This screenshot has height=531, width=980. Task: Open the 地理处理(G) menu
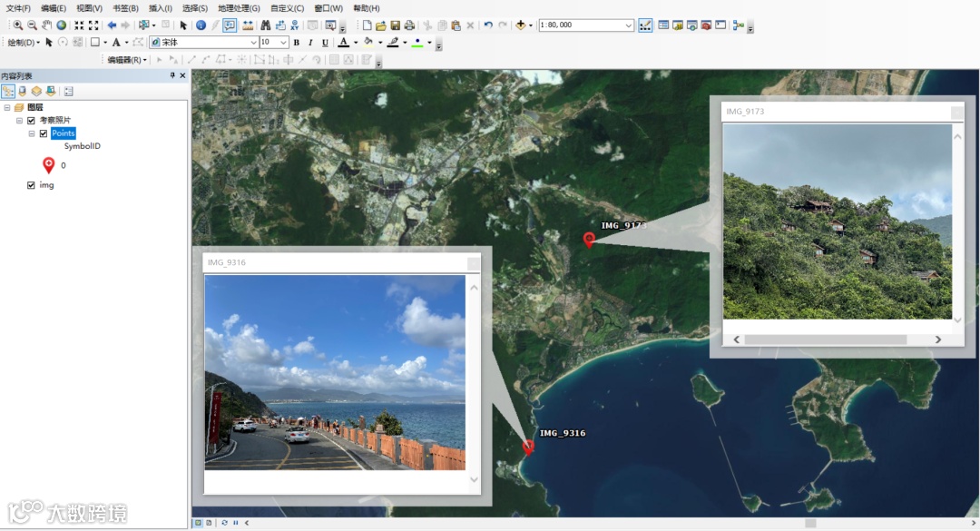coord(238,8)
